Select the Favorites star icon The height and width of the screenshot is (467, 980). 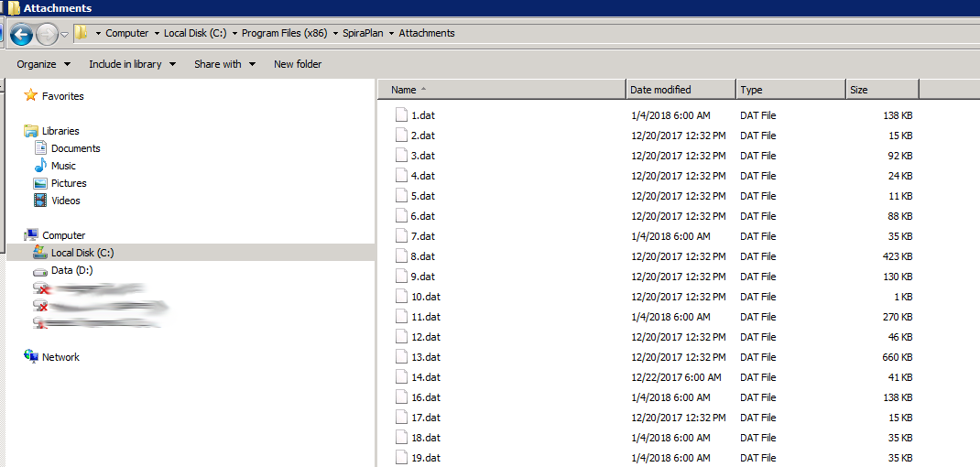[x=31, y=96]
